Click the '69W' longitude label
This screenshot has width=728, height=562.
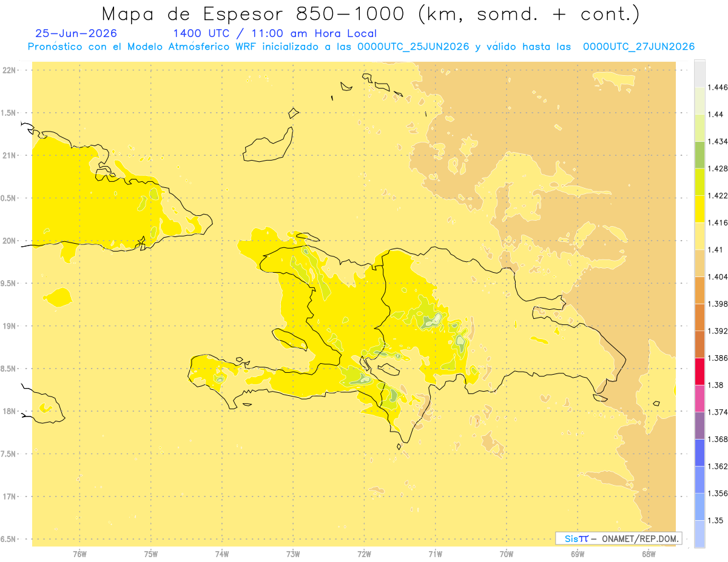578,554
